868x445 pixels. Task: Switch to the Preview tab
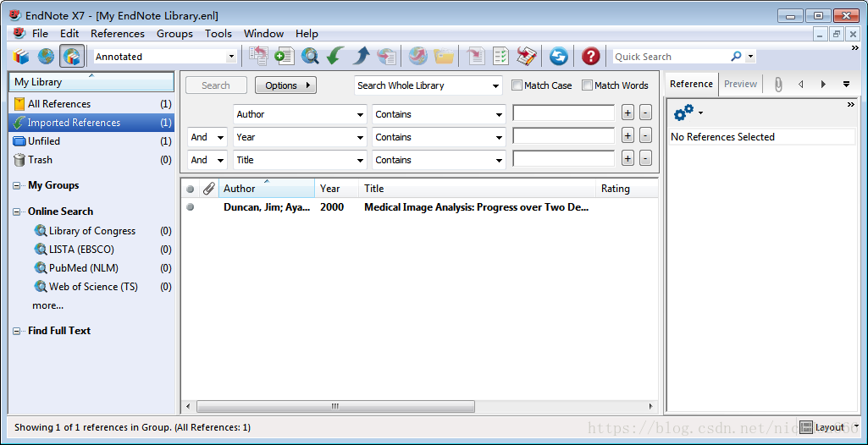(740, 84)
